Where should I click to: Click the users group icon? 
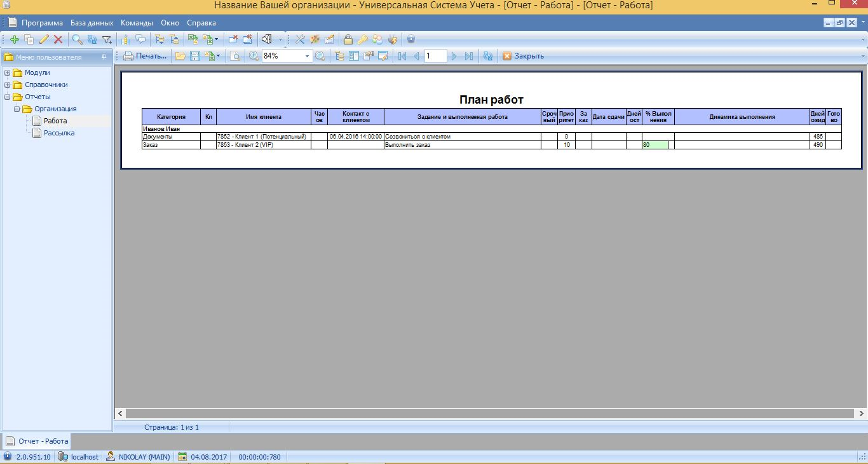pos(377,39)
